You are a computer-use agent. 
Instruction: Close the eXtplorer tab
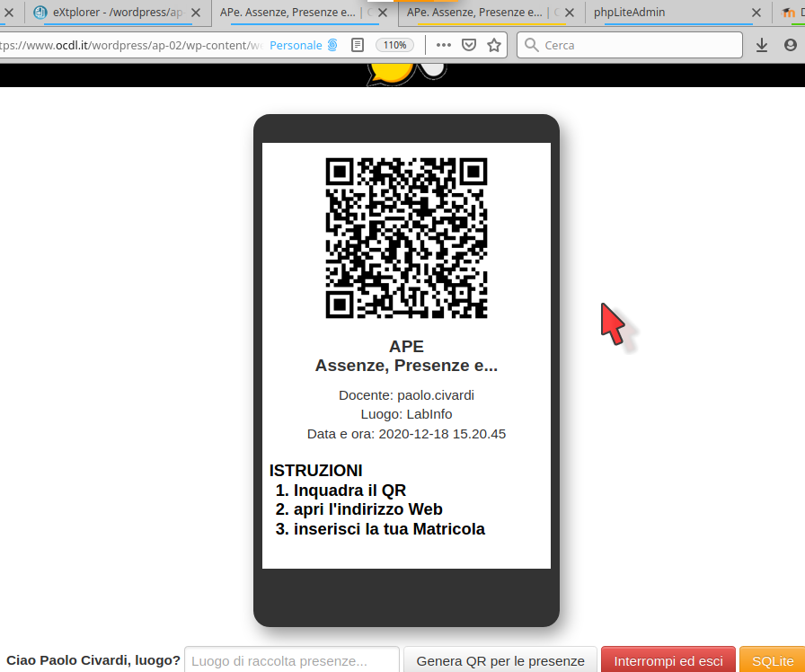pyautogui.click(x=196, y=13)
